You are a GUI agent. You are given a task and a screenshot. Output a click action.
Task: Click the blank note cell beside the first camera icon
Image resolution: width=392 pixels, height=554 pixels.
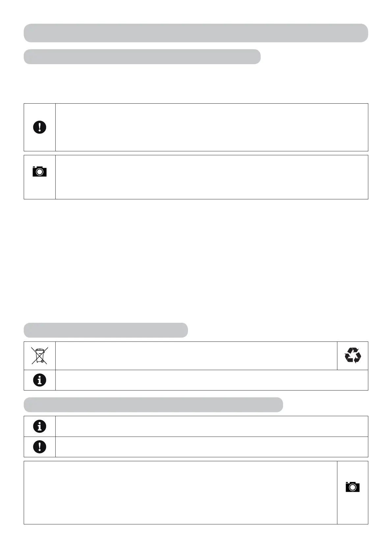coord(211,177)
